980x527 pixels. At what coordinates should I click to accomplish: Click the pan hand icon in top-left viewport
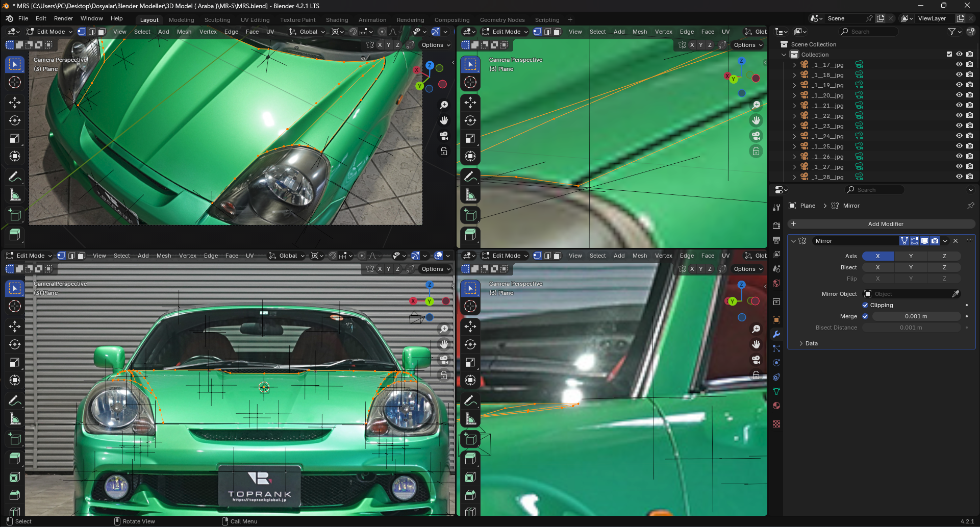pyautogui.click(x=444, y=120)
